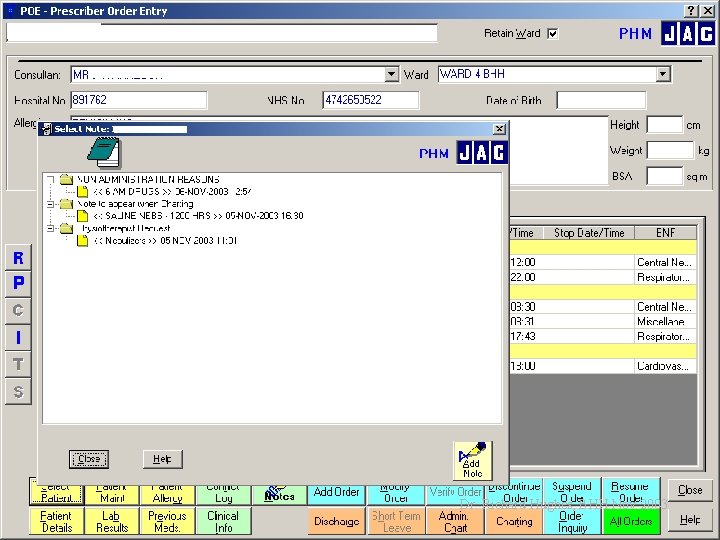Viewport: 720px width, 540px height.
Task: Click the C sidebar letter button
Action: point(18,310)
